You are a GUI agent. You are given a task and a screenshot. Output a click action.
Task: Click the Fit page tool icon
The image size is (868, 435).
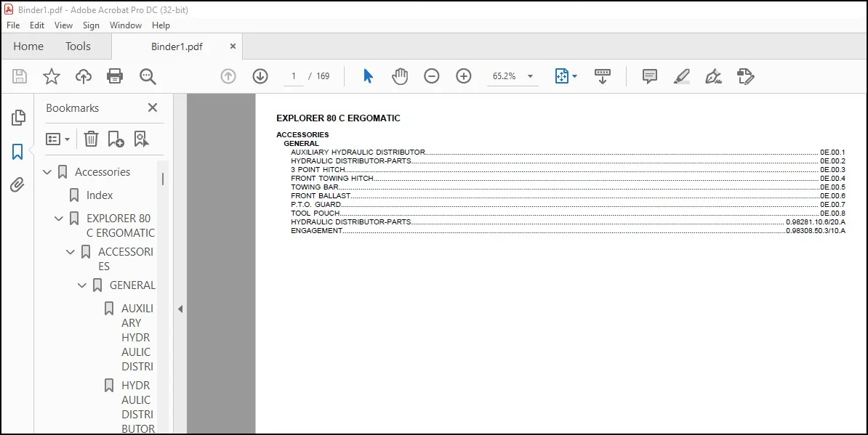click(x=562, y=76)
